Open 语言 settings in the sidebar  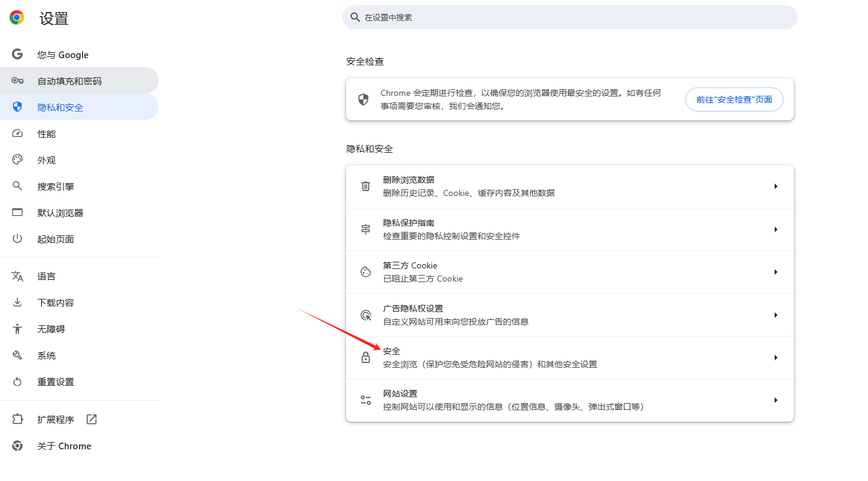tap(79, 276)
